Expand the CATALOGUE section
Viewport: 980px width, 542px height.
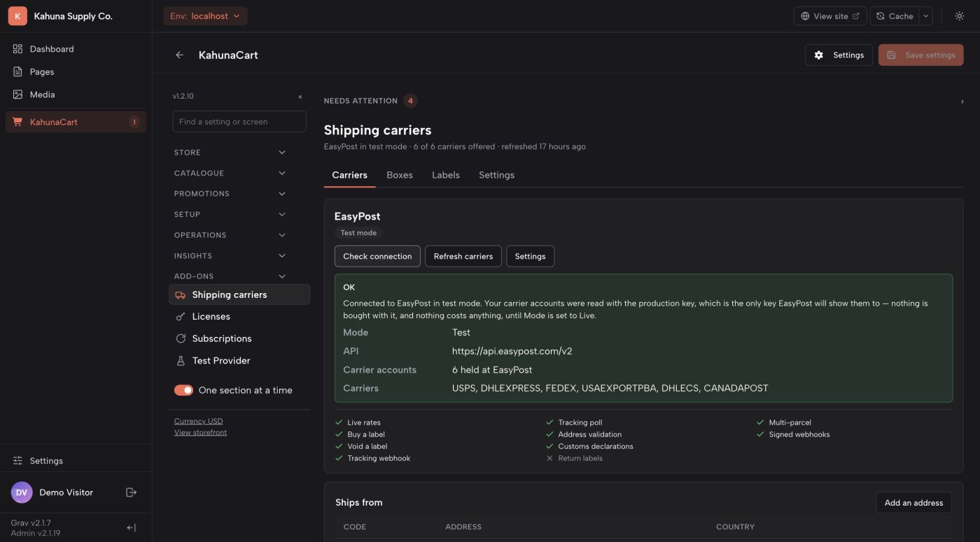click(x=230, y=173)
